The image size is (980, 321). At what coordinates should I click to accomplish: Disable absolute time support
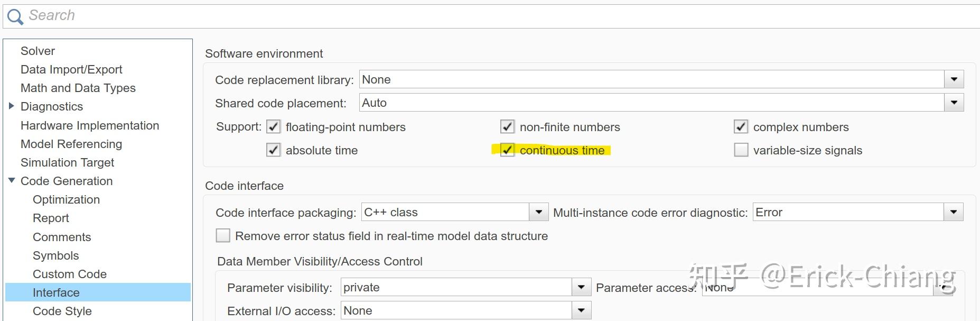[x=273, y=150]
